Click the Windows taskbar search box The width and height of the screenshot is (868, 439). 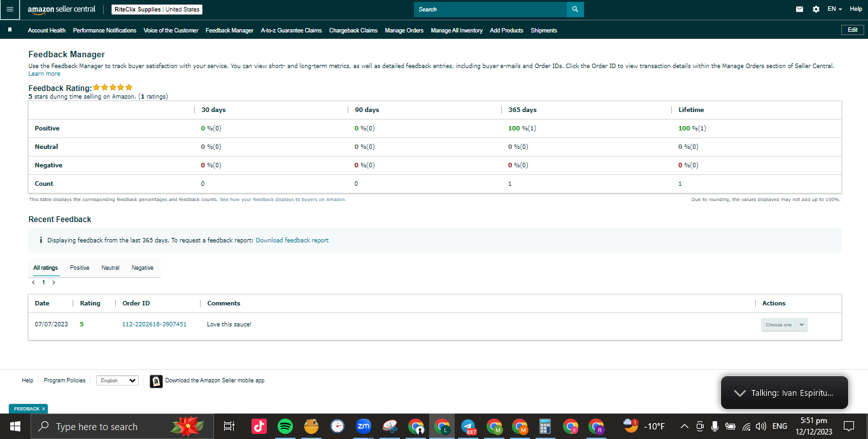(124, 426)
